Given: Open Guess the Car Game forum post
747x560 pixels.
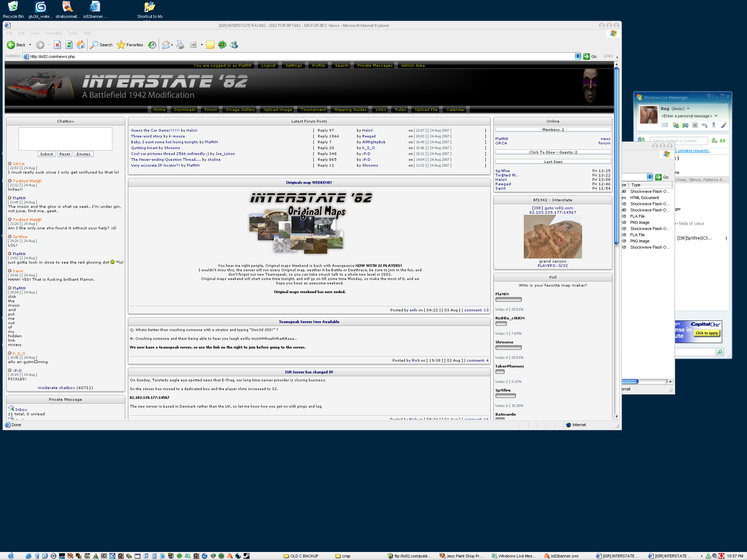Looking at the screenshot, I should tap(155, 130).
